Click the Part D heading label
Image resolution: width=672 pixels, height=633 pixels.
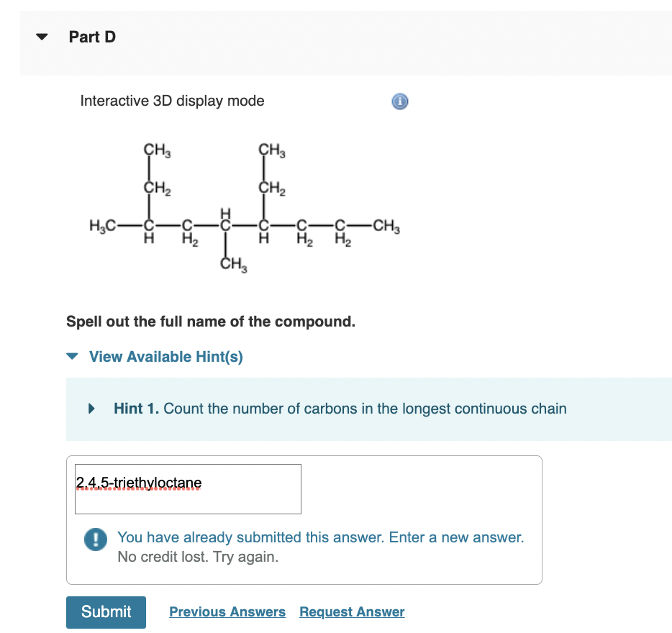pos(91,37)
